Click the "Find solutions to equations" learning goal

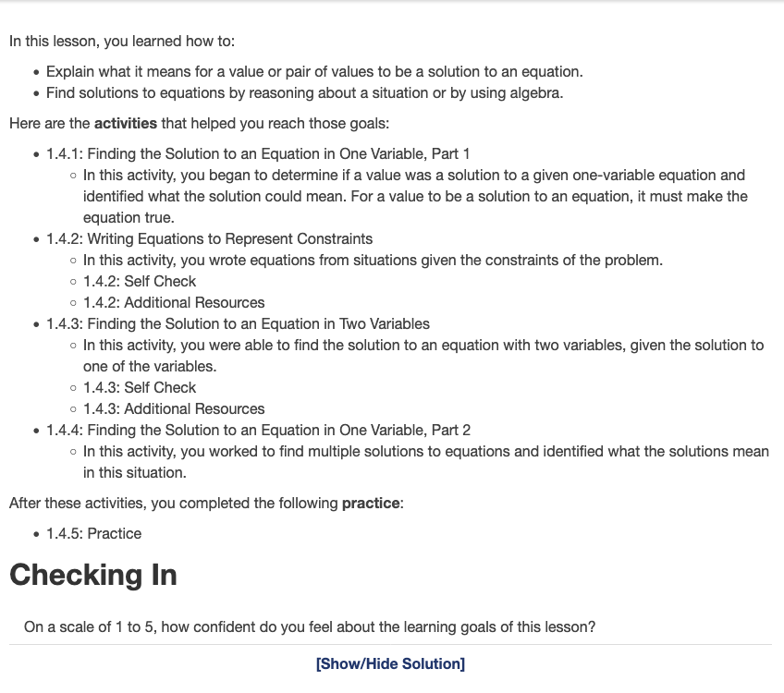304,92
